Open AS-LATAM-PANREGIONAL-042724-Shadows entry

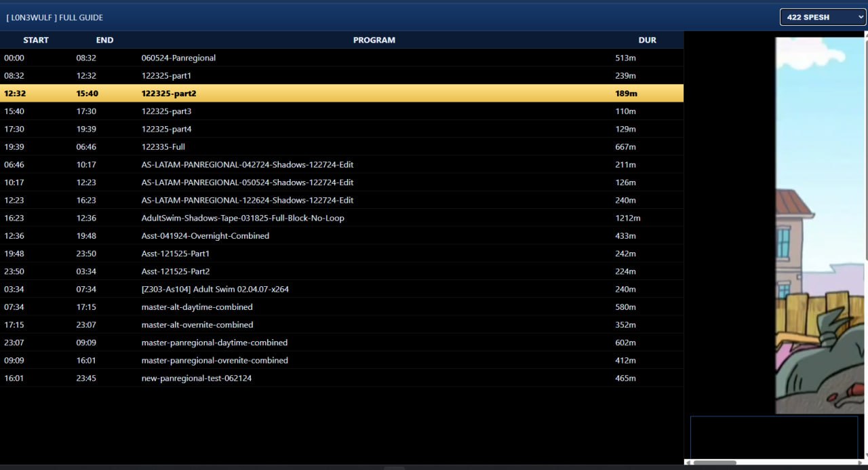247,165
